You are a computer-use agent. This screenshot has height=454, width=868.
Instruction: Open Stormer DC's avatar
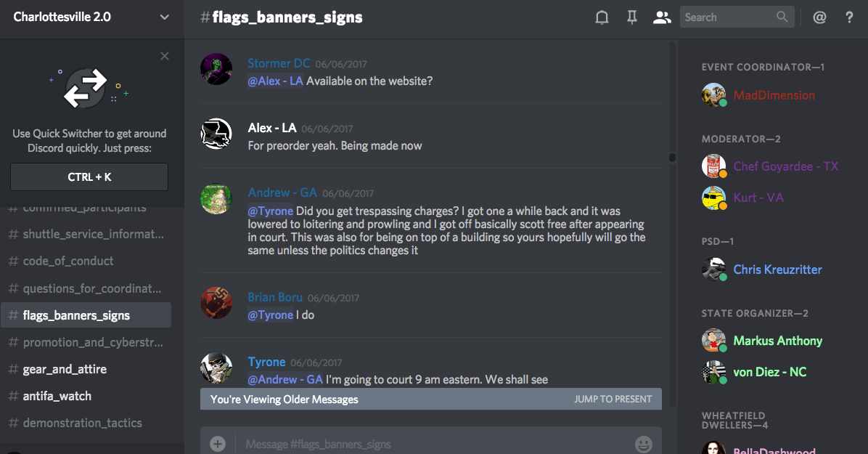pyautogui.click(x=216, y=69)
